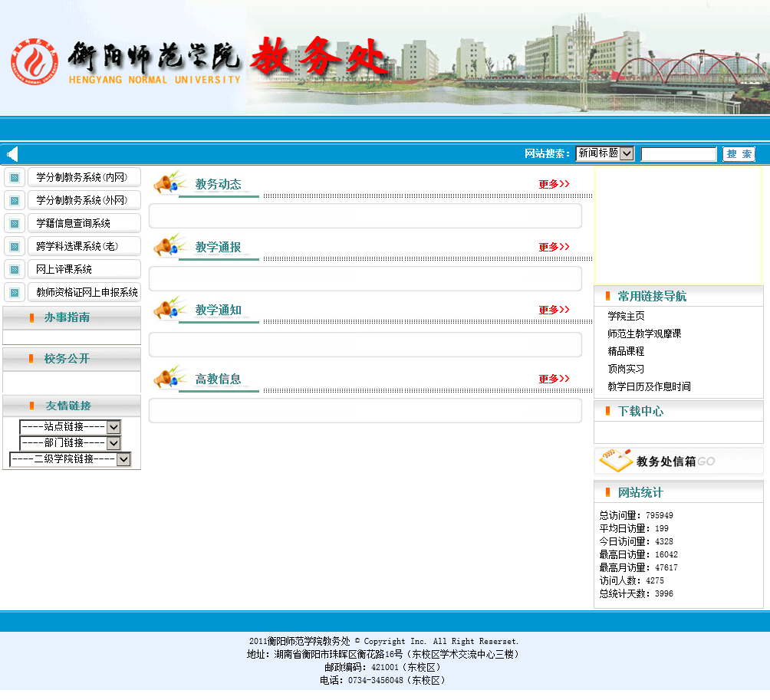The width and height of the screenshot is (770, 700).
Task: Open 跨学科选课系统(老) menu item
Action: [84, 246]
